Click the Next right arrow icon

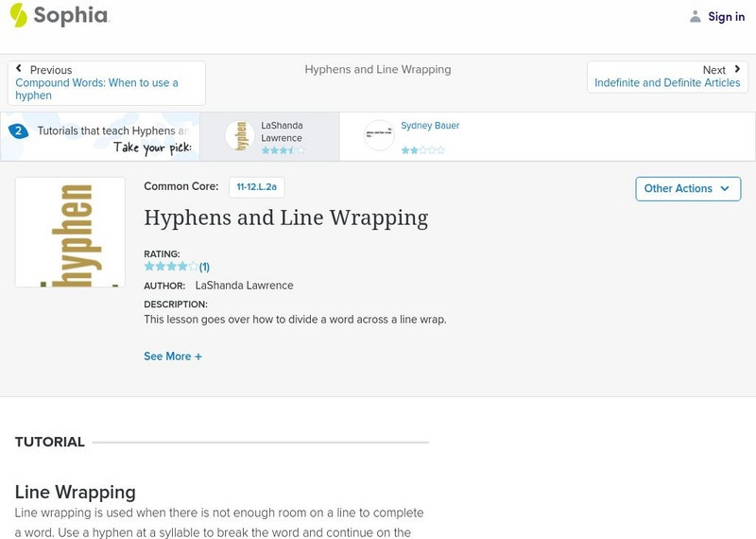point(737,69)
